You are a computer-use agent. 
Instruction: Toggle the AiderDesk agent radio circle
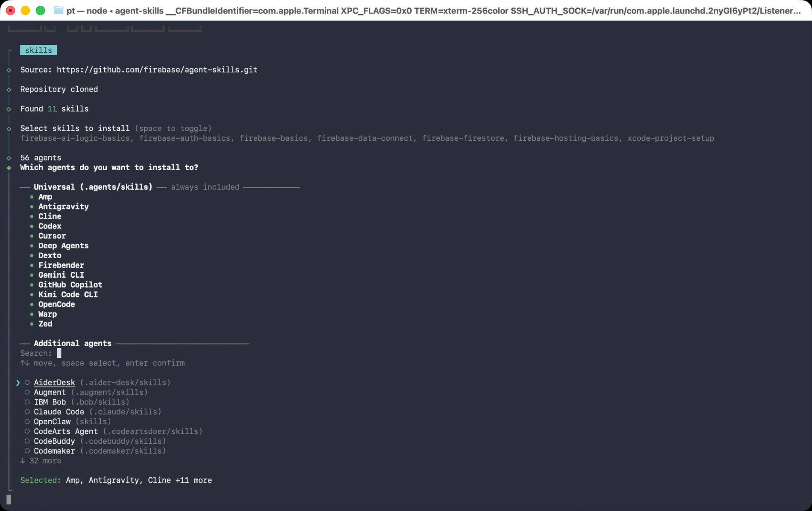pyautogui.click(x=27, y=383)
